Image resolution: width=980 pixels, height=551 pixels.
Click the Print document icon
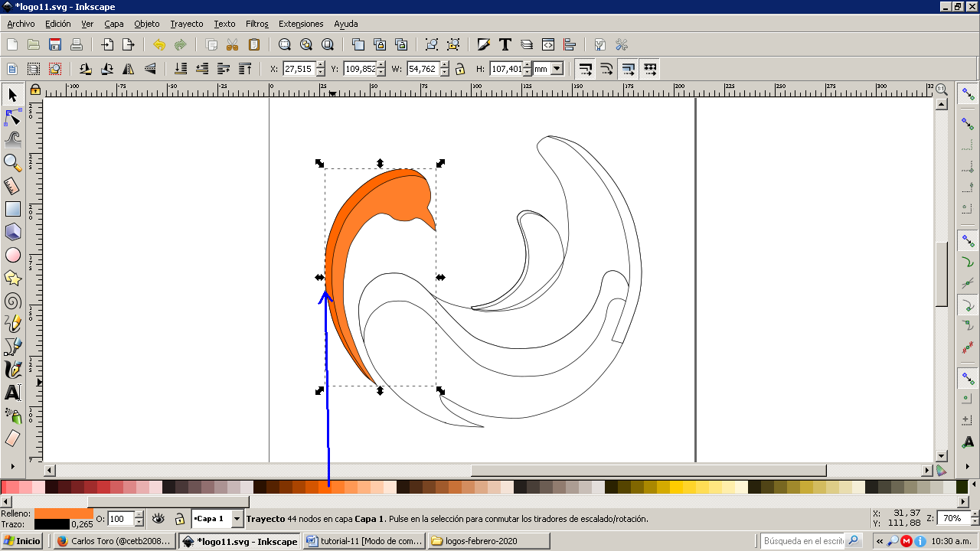click(x=77, y=44)
